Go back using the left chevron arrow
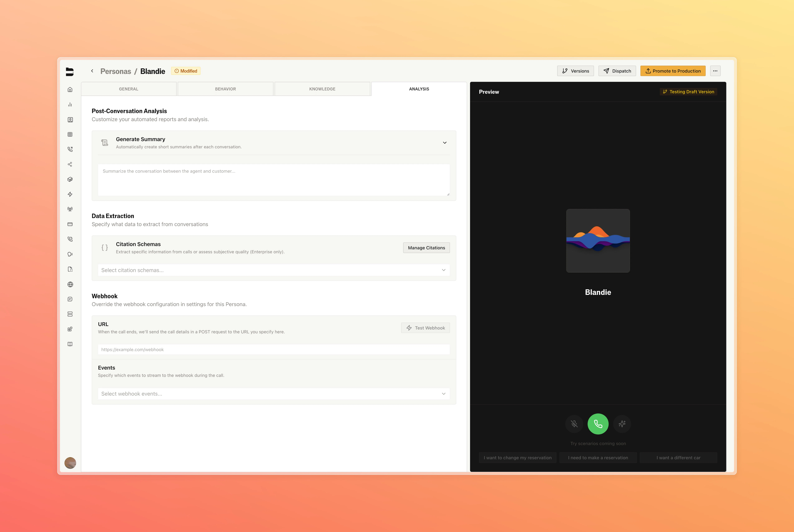This screenshot has width=794, height=532. coord(92,71)
